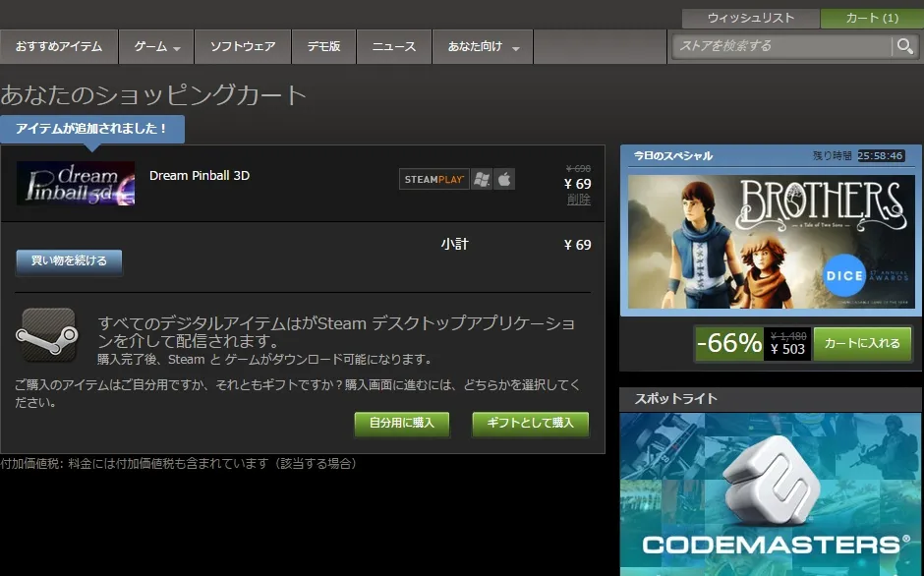Image resolution: width=924 pixels, height=576 pixels.
Task: Click the -66% discount label
Action: point(729,344)
